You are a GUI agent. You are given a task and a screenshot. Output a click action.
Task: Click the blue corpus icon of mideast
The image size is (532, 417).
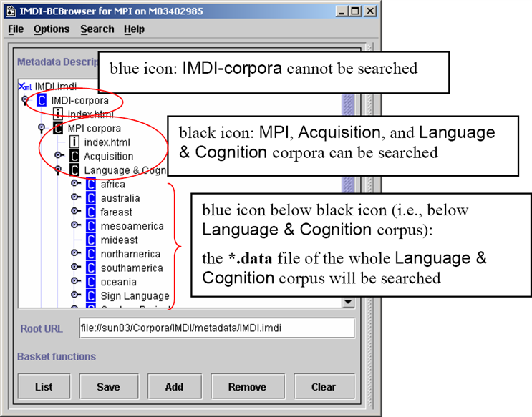coord(91,240)
